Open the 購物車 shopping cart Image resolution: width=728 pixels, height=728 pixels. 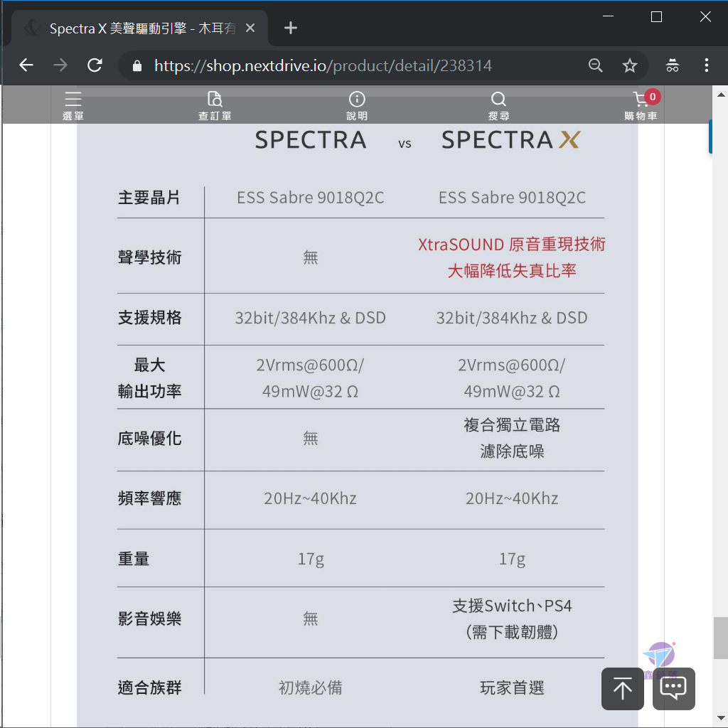coord(641,105)
